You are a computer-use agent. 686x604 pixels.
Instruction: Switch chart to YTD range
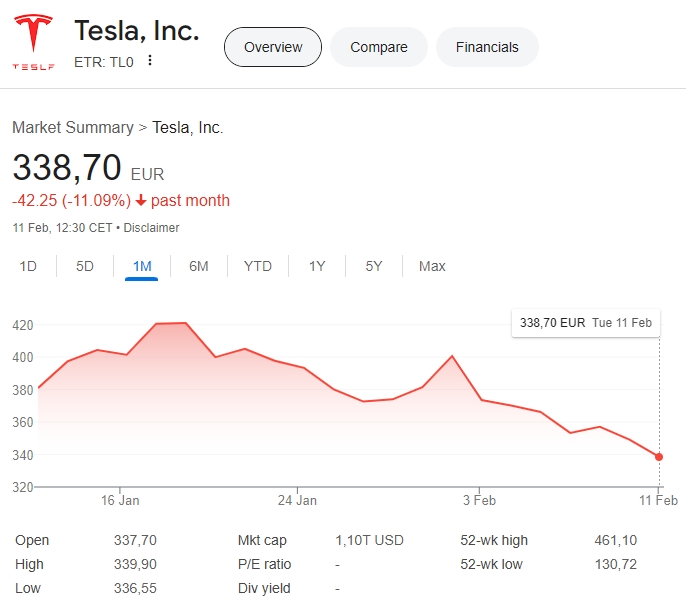258,266
